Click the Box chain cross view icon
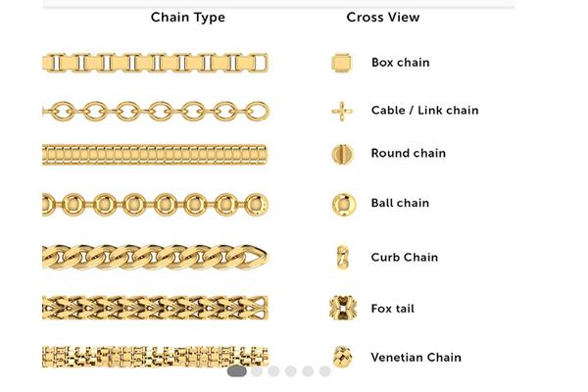Screen dimensions: 588x392 (x=341, y=64)
